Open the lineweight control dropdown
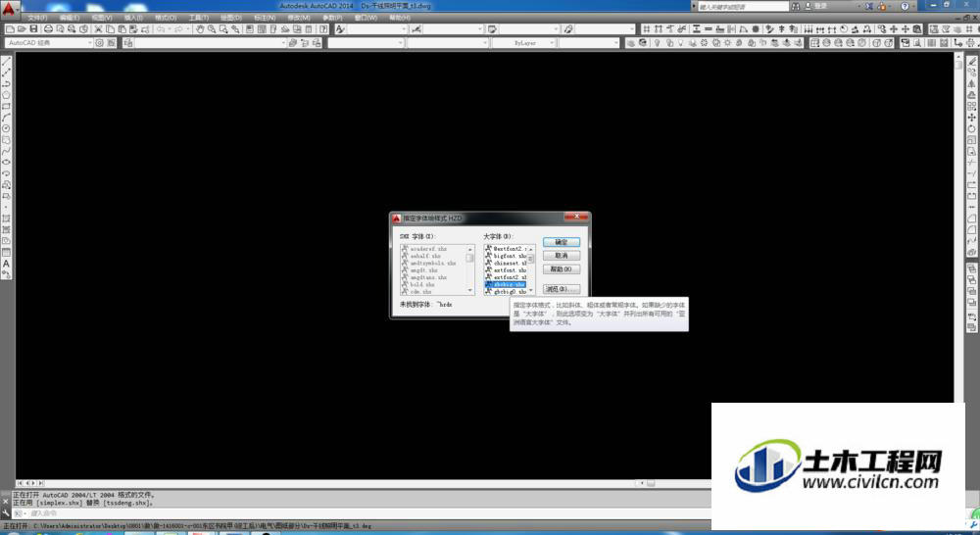This screenshot has height=535, width=980. point(588,42)
